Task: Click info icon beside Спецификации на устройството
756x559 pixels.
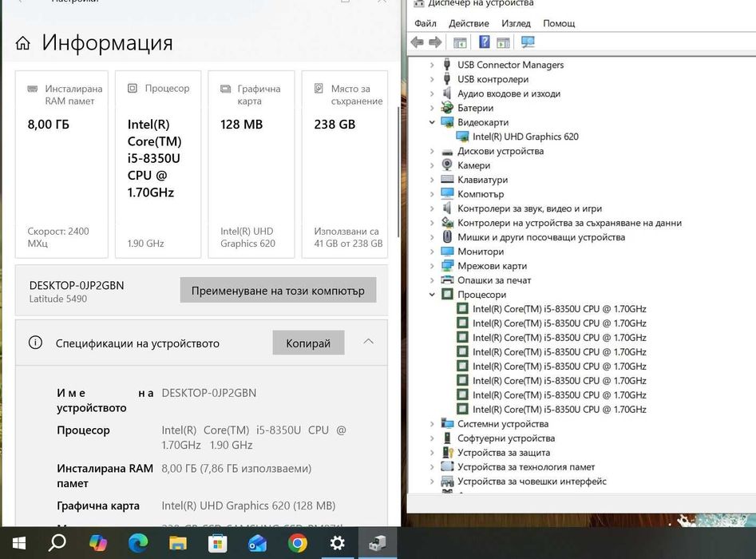Action: 35,343
